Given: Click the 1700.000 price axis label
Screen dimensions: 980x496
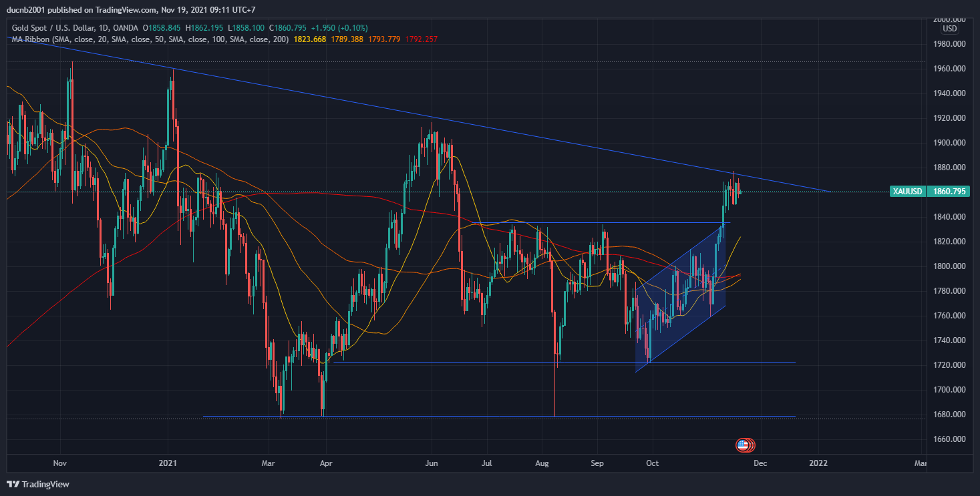Looking at the screenshot, I should tap(949, 390).
